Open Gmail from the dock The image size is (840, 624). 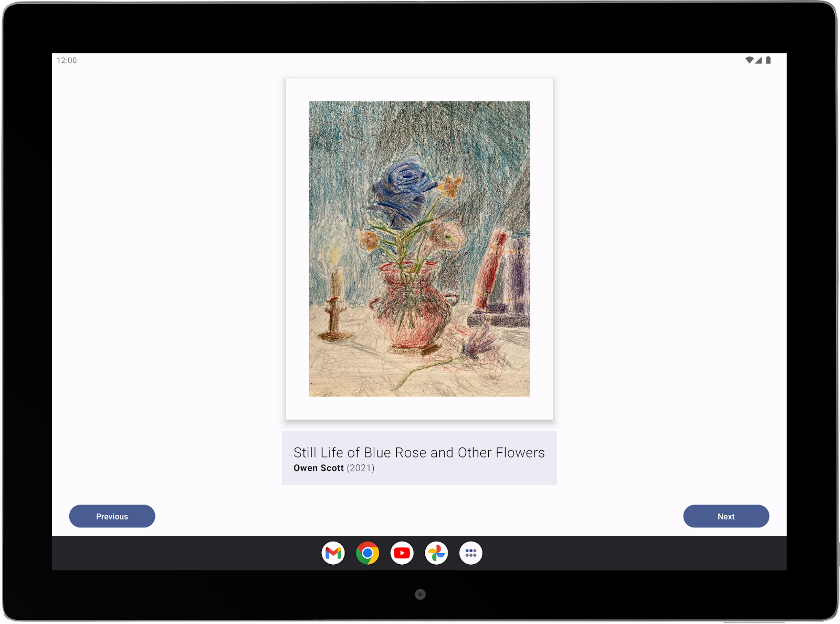point(334,553)
